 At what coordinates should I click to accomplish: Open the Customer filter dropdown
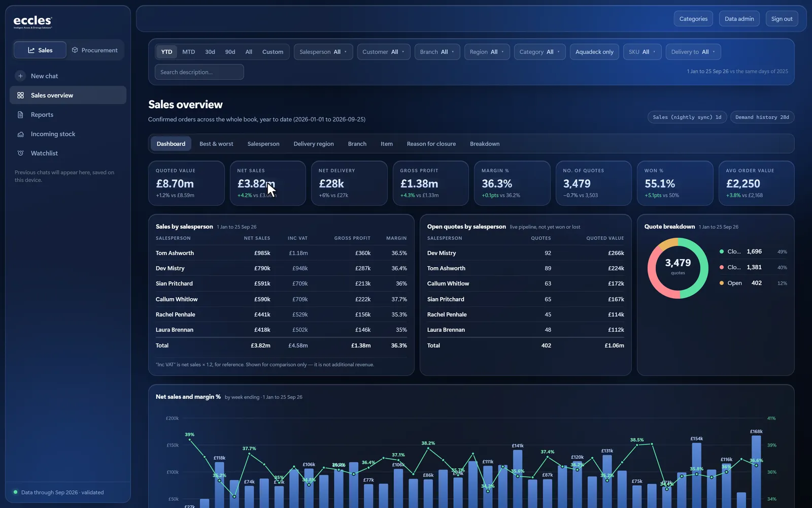pyautogui.click(x=384, y=52)
